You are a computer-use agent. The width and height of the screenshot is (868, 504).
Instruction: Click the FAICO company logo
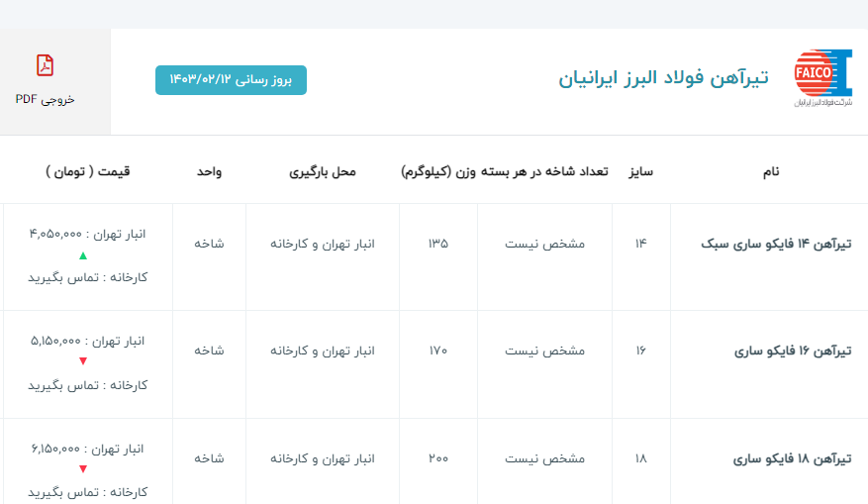[x=822, y=77]
